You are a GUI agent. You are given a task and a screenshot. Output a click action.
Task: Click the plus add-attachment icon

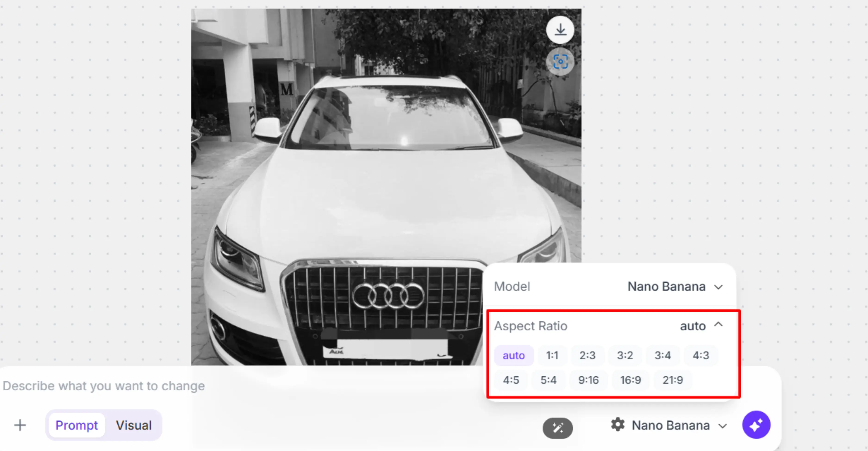(x=20, y=425)
